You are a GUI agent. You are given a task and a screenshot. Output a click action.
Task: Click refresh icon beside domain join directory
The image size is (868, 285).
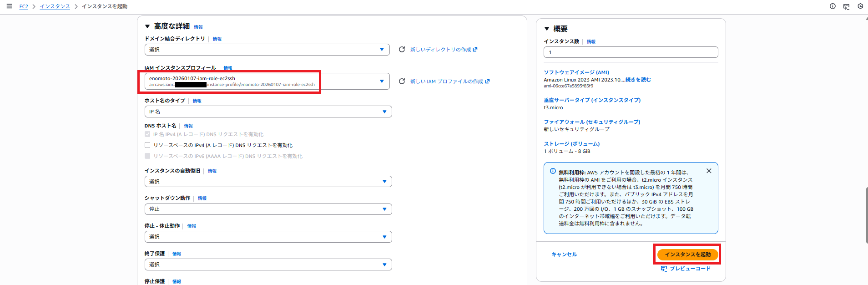pyautogui.click(x=402, y=50)
